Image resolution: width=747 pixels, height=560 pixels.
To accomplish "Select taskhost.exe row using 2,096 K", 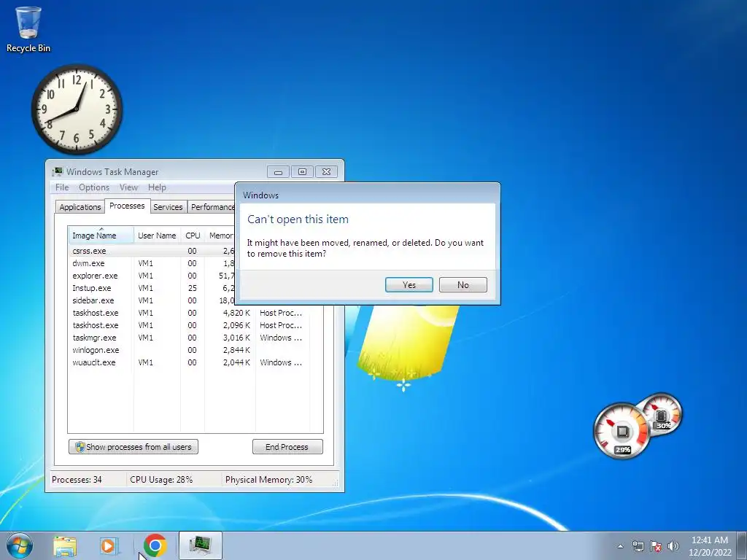I will pos(189,325).
